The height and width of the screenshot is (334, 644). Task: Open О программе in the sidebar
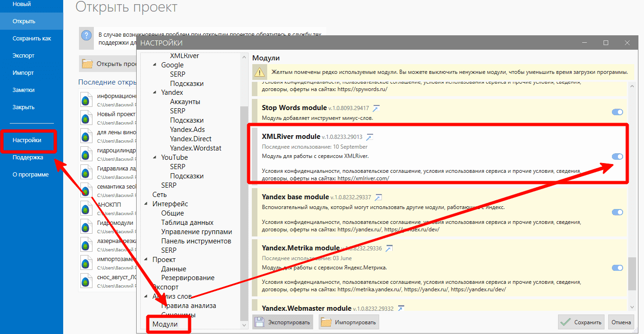click(32, 175)
